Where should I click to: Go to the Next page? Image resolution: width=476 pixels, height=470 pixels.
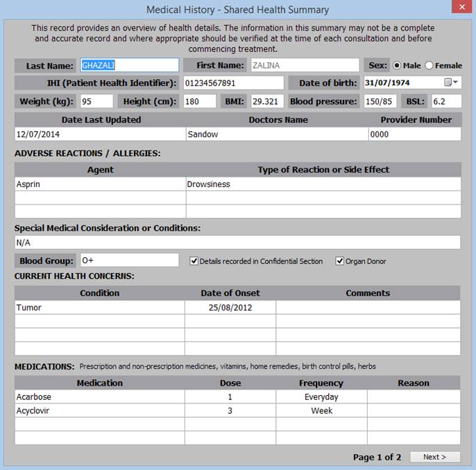434,457
